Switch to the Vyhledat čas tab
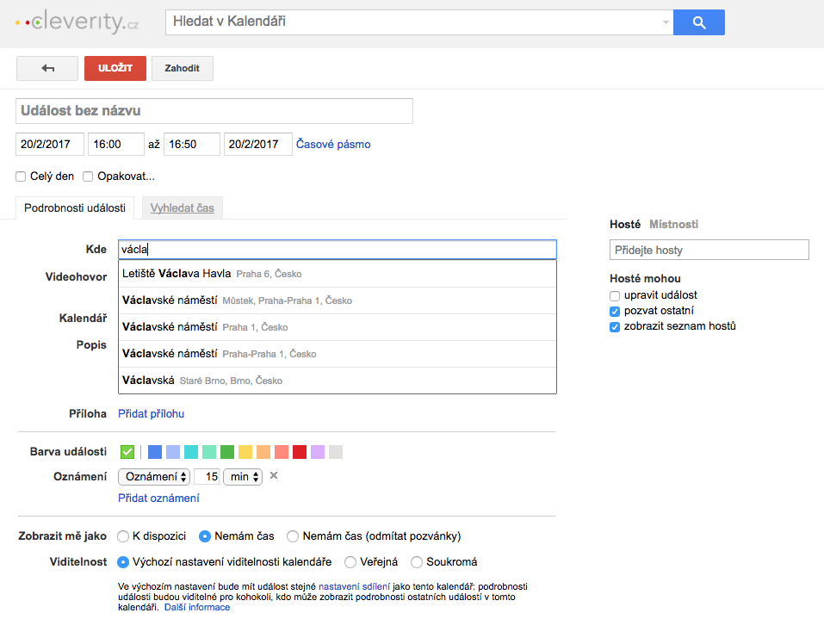Screen dimensions: 824x644 click(x=182, y=207)
